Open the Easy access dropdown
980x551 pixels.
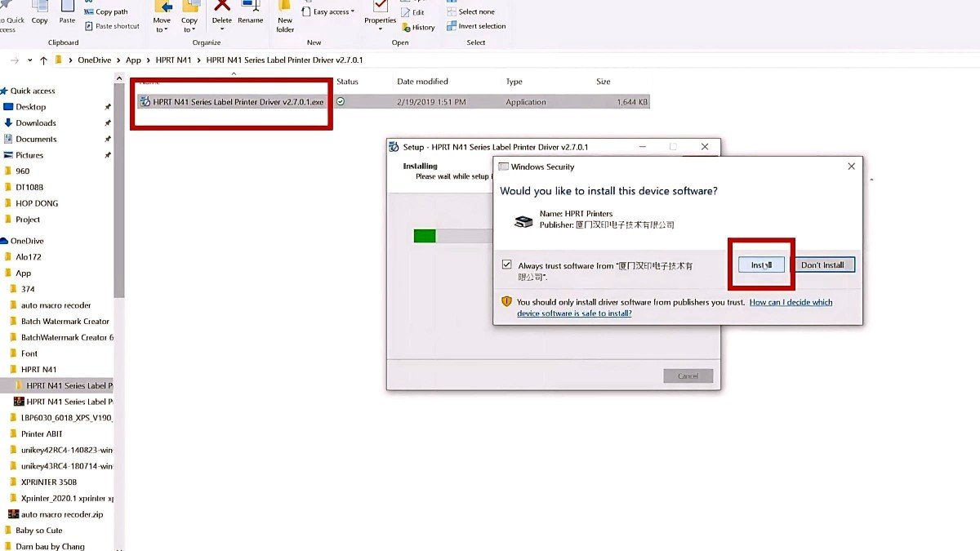(x=327, y=12)
